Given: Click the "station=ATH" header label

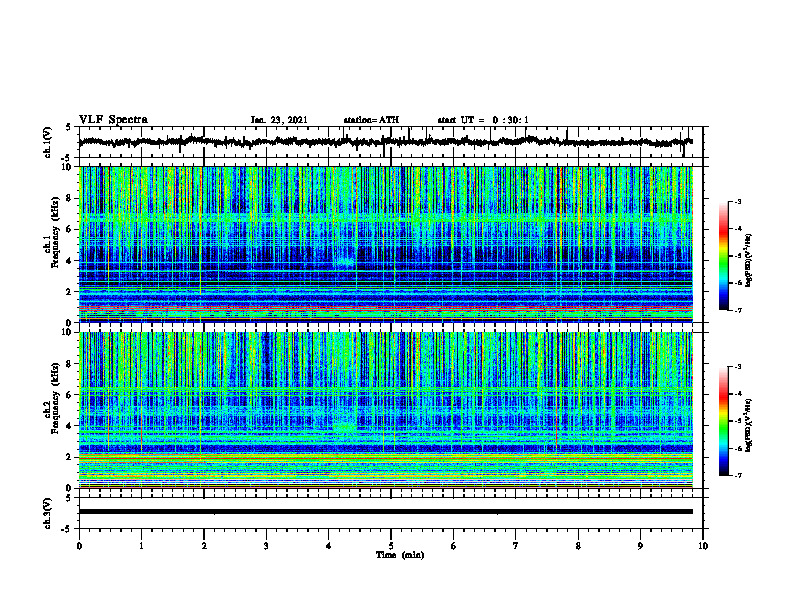Looking at the screenshot, I should pyautogui.click(x=371, y=120).
